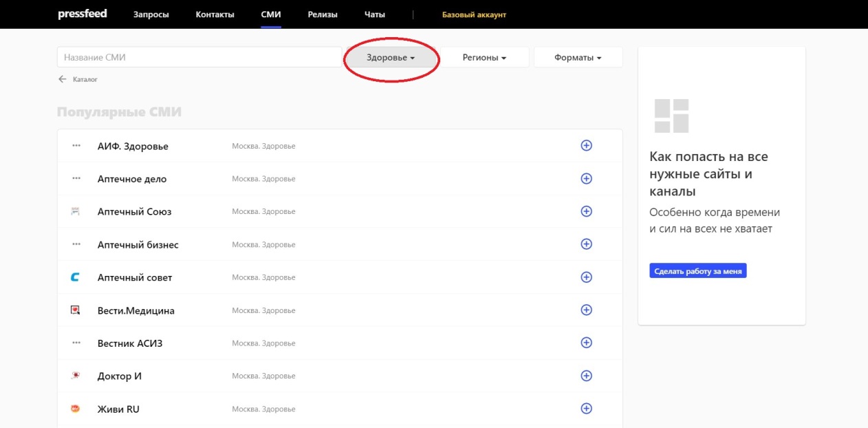Click the plus icon for Аптечный Союз
Screen dimensions: 868x428
pos(586,211)
